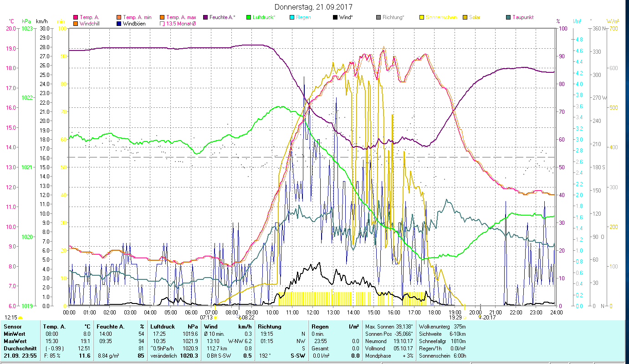Click the F: 85 % entry
The image size is (629, 364).
[52, 355]
